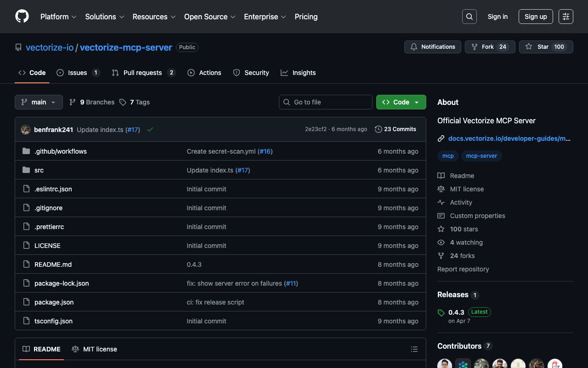Viewport: 588px width, 368px height.
Task: Switch to the Pull requests tab
Action: [x=142, y=73]
